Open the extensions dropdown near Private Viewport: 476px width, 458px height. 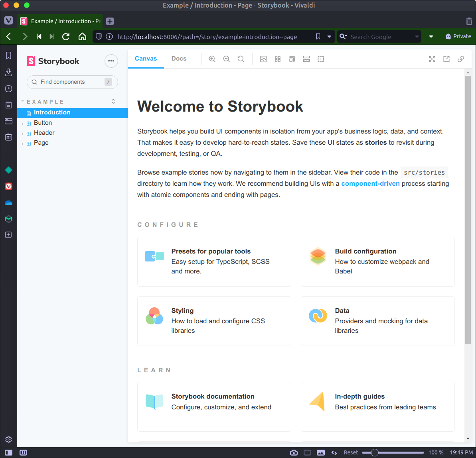click(x=431, y=37)
